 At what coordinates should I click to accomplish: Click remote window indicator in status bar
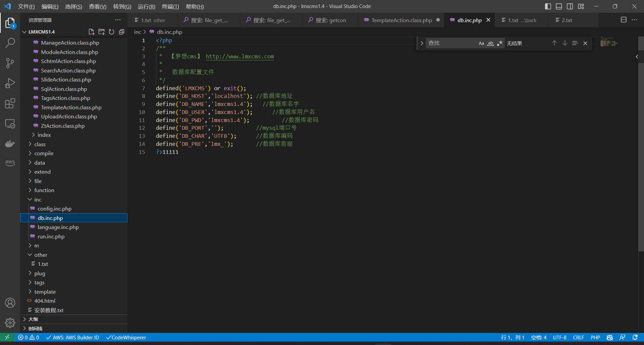[7, 337]
